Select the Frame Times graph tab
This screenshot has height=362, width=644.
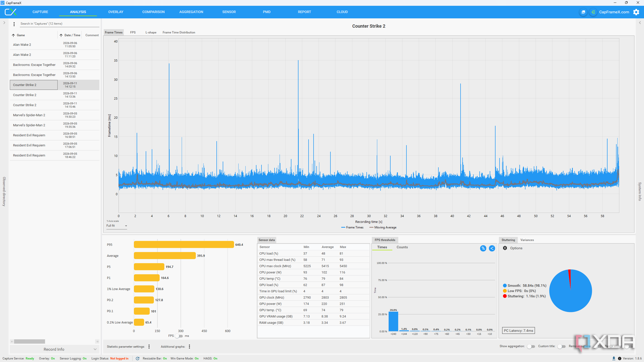tap(114, 32)
